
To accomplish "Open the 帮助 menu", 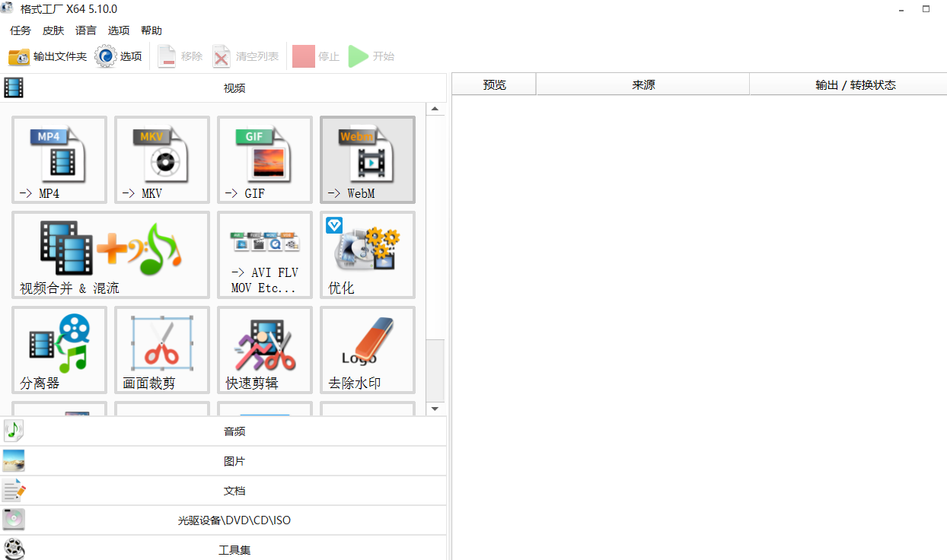I will [151, 30].
